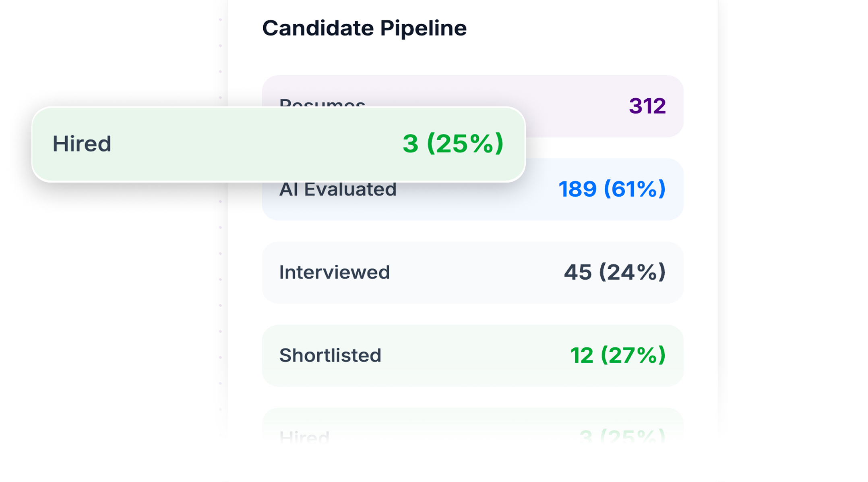Click the faded Hired label at the bottom

(x=304, y=437)
